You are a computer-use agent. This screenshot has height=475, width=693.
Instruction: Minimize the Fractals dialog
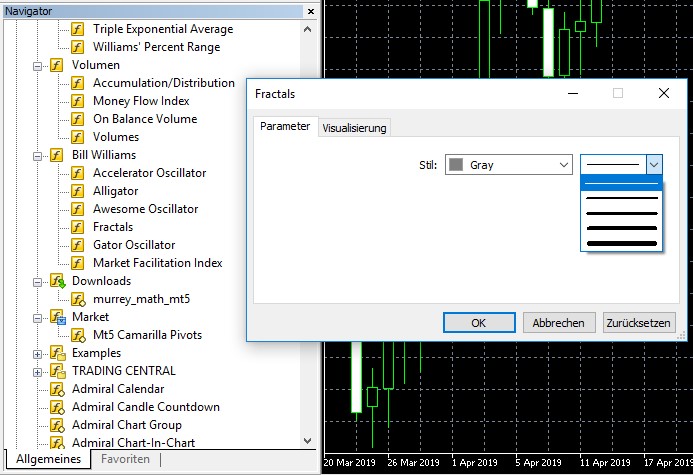click(573, 93)
